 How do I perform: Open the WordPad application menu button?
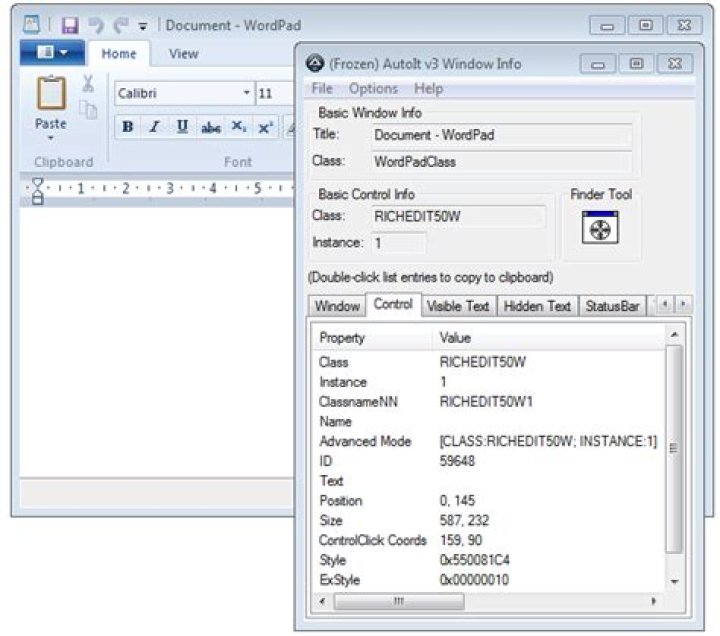click(52, 52)
